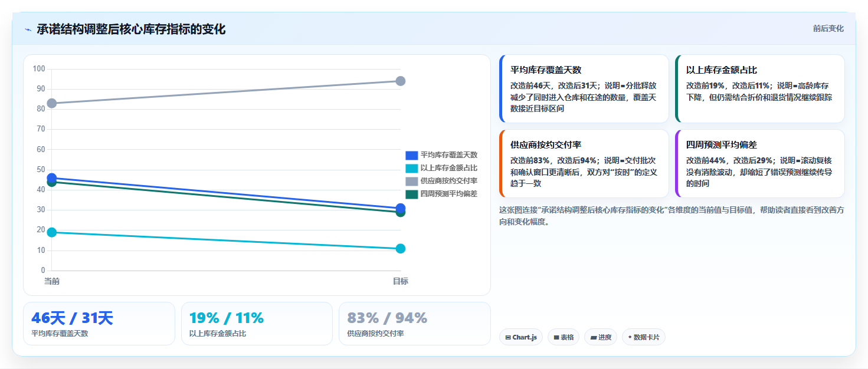Click the 50 y-axis tick label

[x=41, y=170]
